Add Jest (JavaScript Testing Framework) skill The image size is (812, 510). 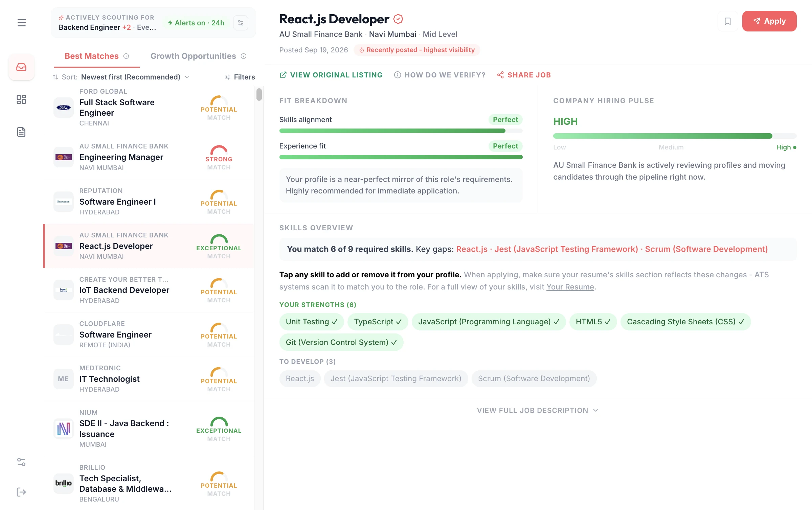click(396, 379)
